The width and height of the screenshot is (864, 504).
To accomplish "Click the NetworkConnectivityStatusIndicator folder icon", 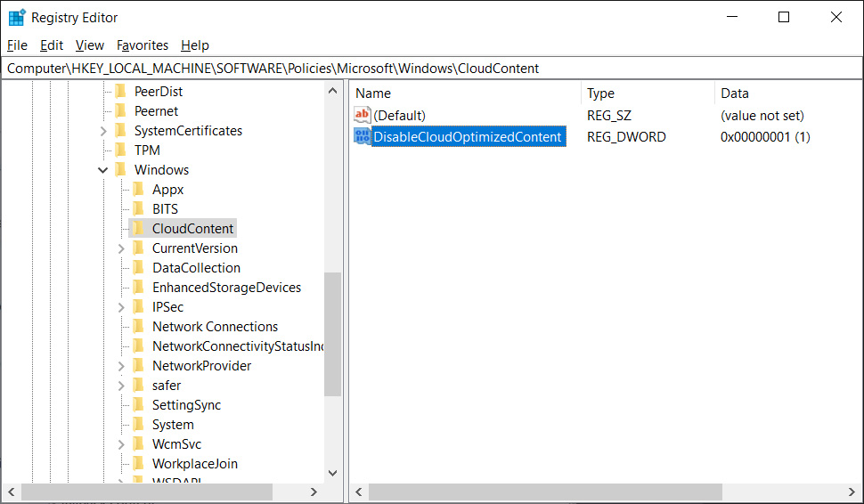I will [139, 345].
